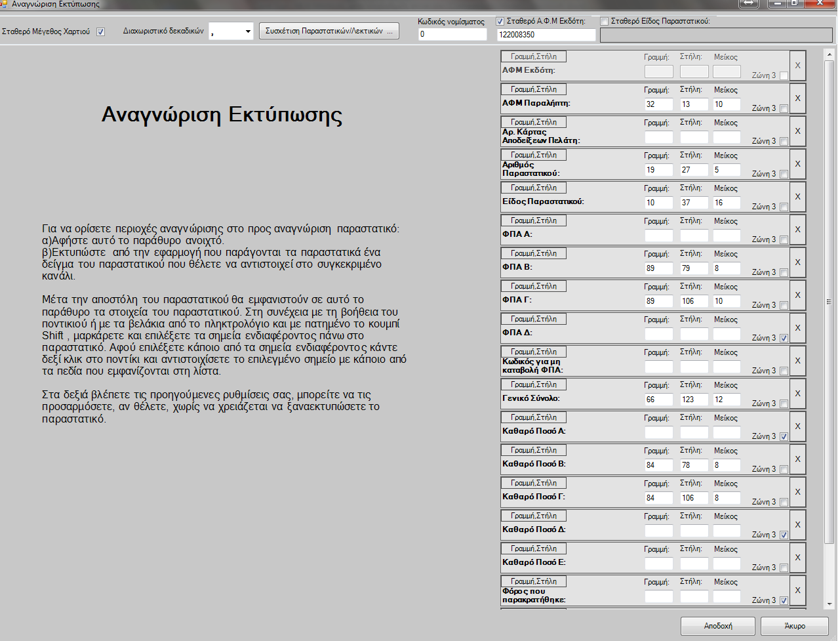Viewport: 840px width, 641px height.
Task: Uncheck Ζώνη 3 for Καθαρό Ποσό Δ
Action: coord(784,535)
